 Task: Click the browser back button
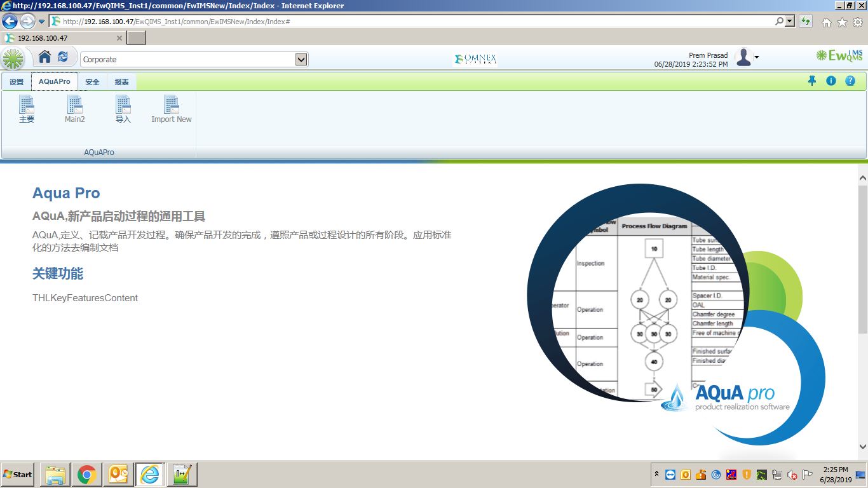10,22
